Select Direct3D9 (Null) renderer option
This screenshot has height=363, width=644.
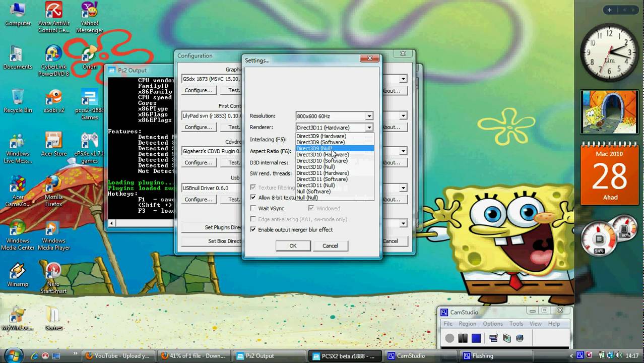click(335, 148)
